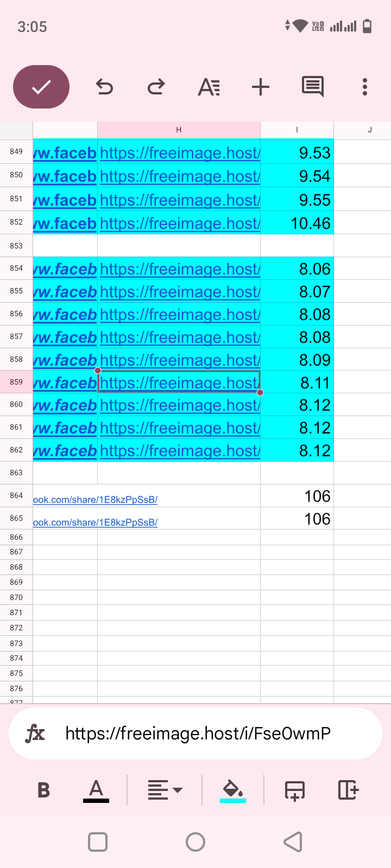Image resolution: width=391 pixels, height=868 pixels.
Task: Open the cyan fill color tool
Action: tap(233, 790)
